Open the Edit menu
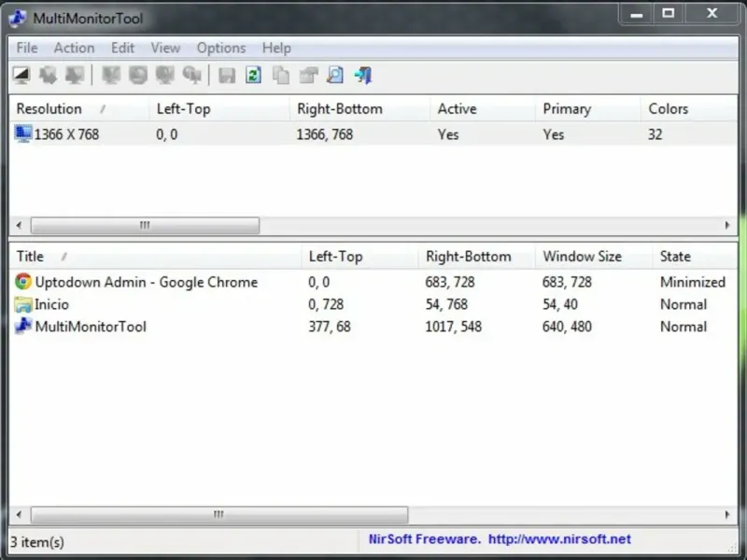The height and width of the screenshot is (560, 747). (122, 49)
